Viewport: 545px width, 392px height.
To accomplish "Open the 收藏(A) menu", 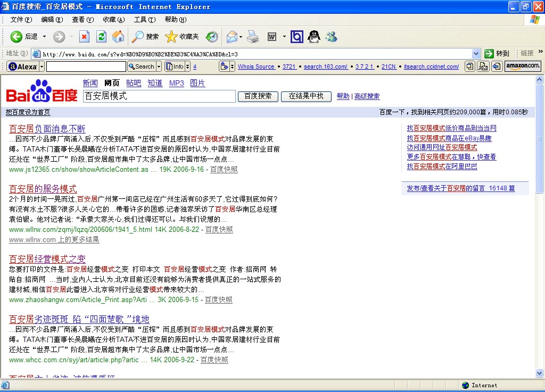I will click(114, 20).
